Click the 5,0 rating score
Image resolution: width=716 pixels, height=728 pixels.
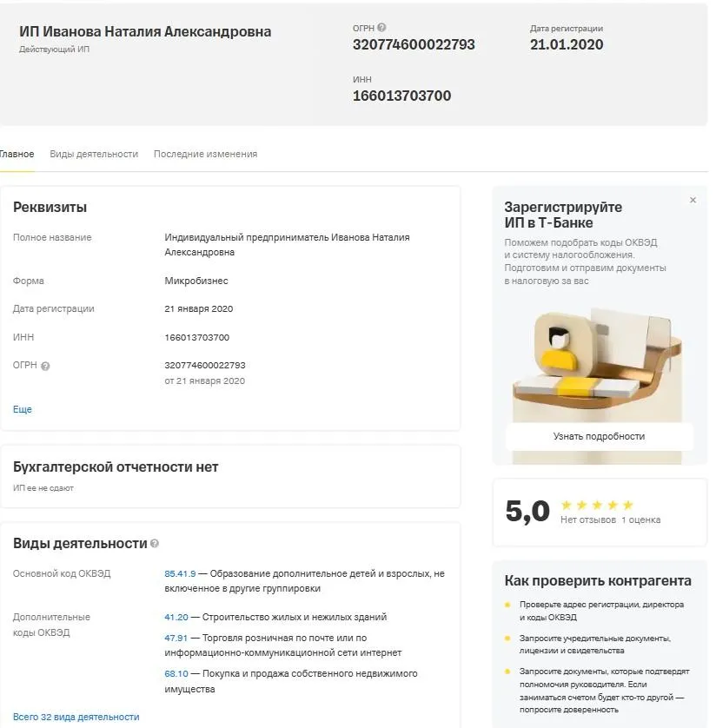tap(527, 512)
